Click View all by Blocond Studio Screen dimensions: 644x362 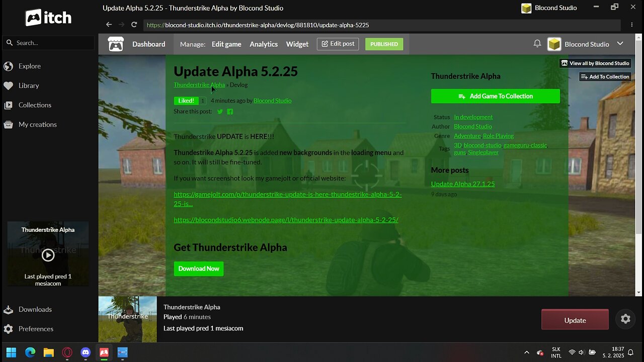(x=595, y=63)
